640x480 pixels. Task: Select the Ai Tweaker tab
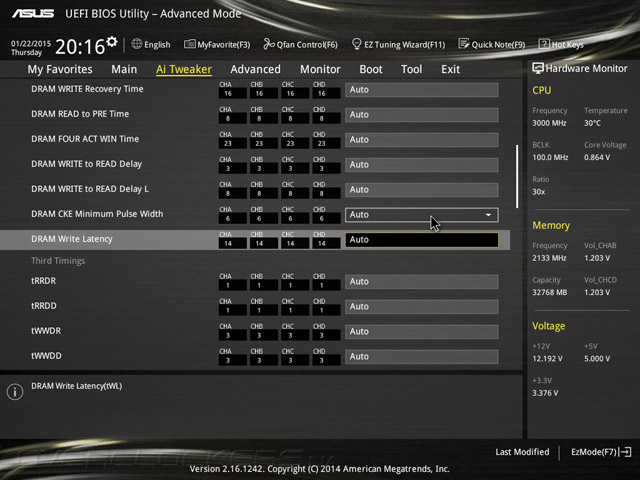[x=184, y=69]
